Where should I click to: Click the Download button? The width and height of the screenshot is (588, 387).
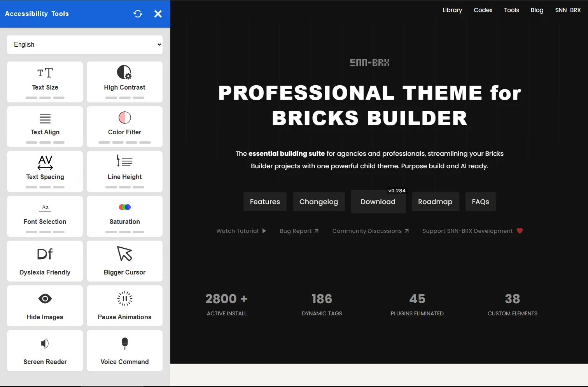pos(378,202)
